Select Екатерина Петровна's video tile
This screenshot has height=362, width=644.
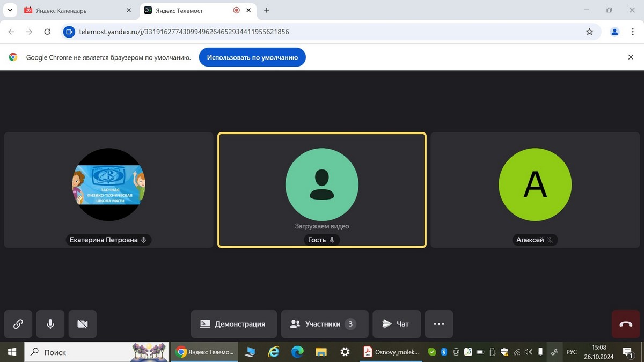pos(109,190)
